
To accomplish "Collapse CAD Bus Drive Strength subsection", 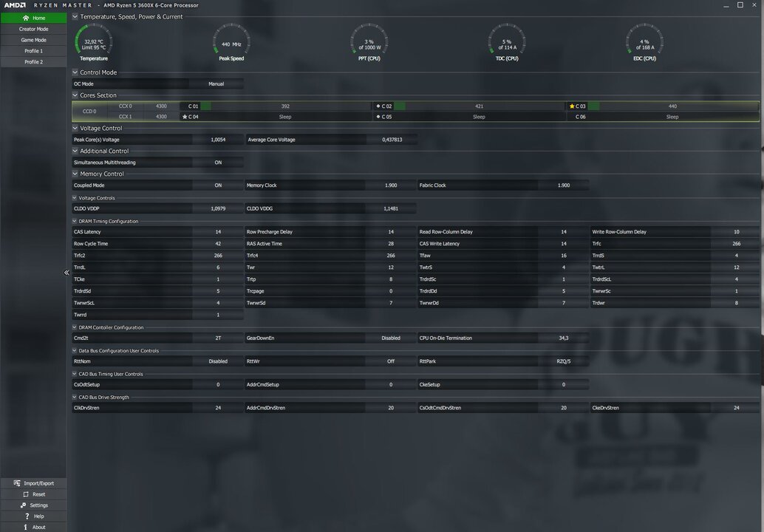I will [75, 397].
